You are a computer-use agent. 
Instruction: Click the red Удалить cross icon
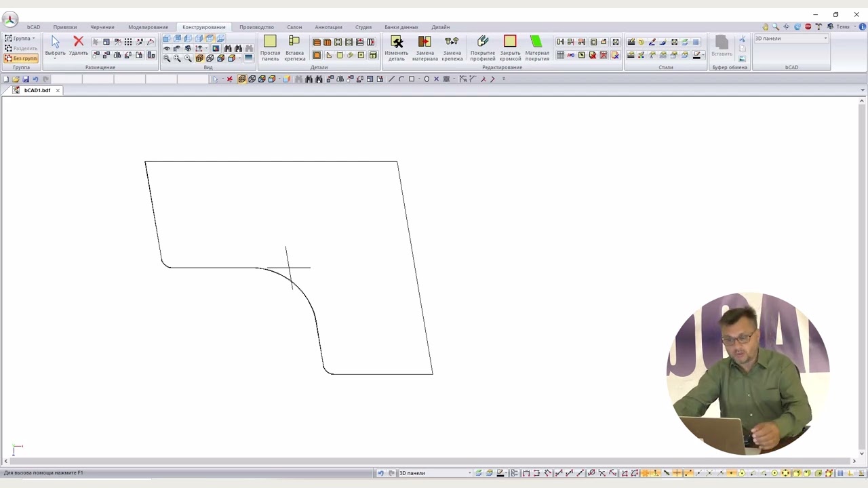tap(79, 42)
